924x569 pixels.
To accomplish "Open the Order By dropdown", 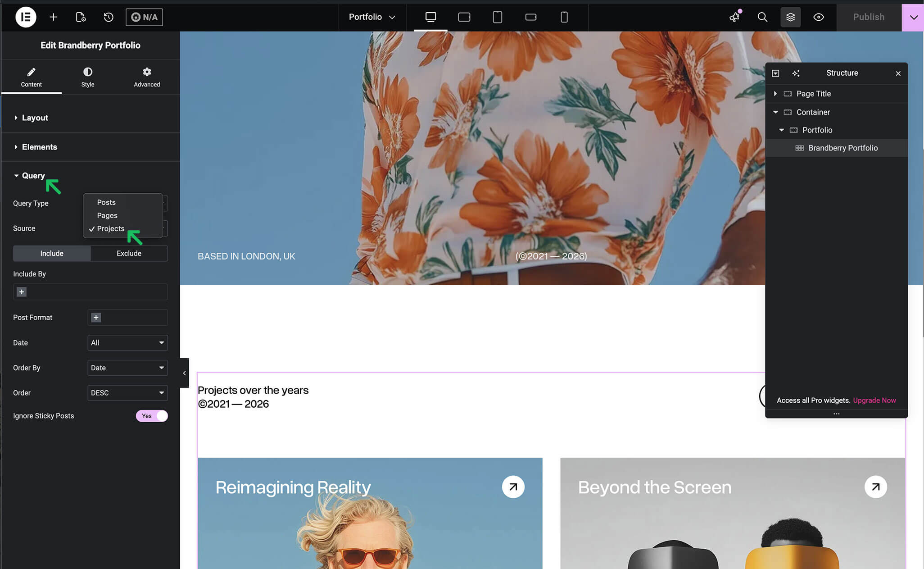I will point(127,368).
